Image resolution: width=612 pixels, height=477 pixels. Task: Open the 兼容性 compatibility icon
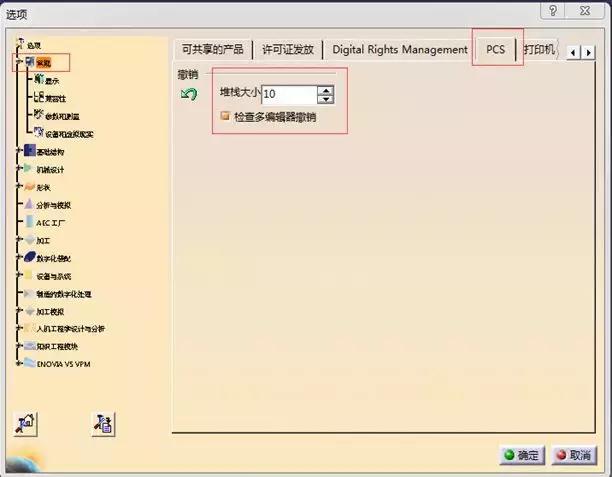click(x=39, y=97)
